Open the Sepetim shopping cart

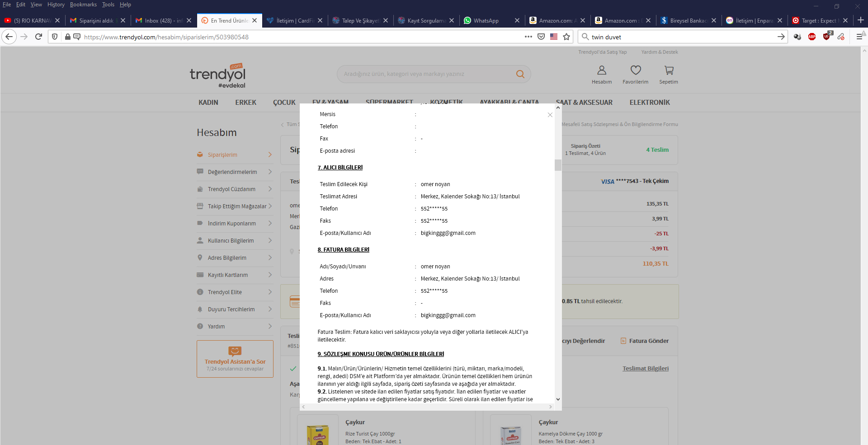tap(668, 70)
